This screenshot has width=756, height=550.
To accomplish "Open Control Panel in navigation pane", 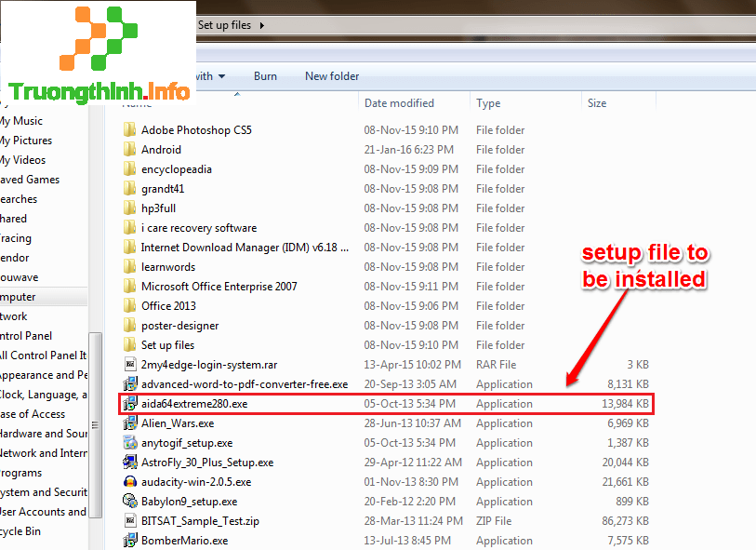I will point(26,336).
